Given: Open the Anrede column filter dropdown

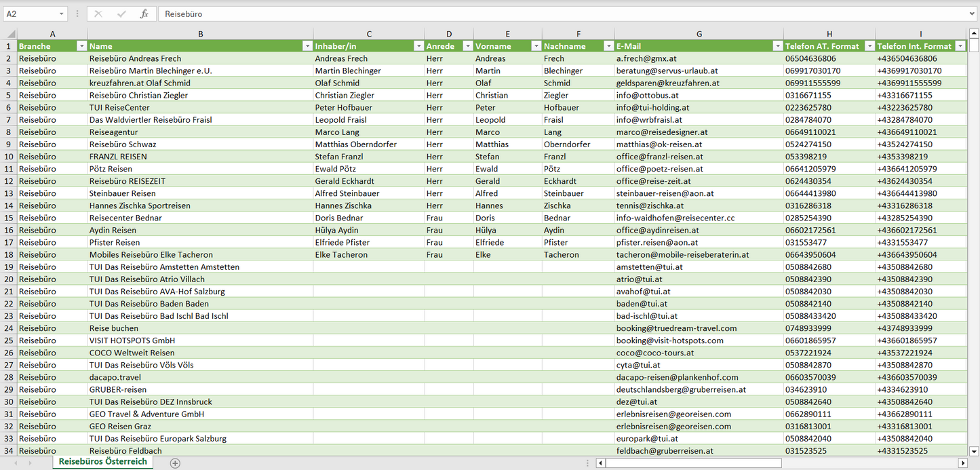Looking at the screenshot, I should point(467,46).
